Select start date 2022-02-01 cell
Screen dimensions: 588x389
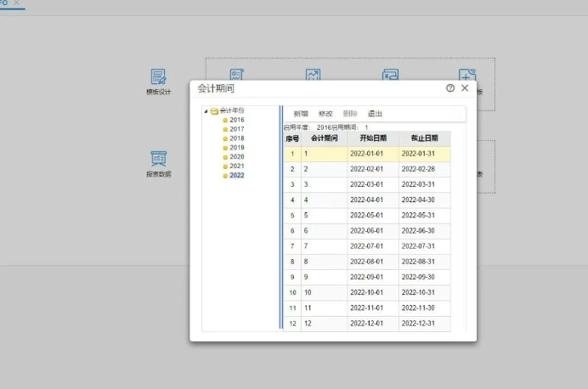pos(373,169)
